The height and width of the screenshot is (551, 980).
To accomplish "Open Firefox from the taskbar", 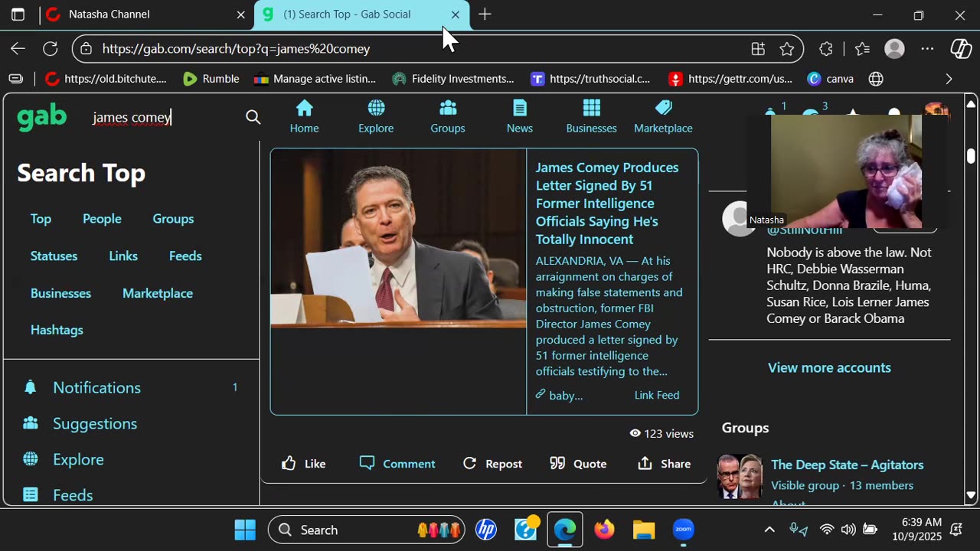I will coord(605,530).
